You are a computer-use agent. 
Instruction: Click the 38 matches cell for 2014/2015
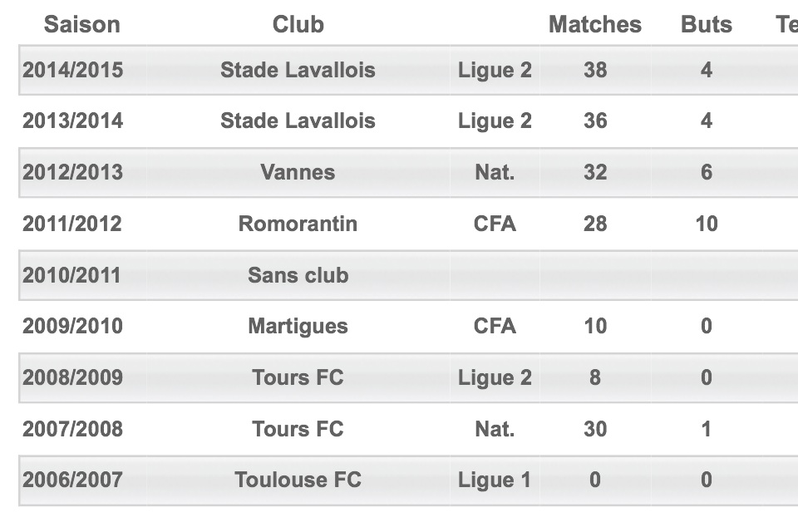(x=595, y=70)
